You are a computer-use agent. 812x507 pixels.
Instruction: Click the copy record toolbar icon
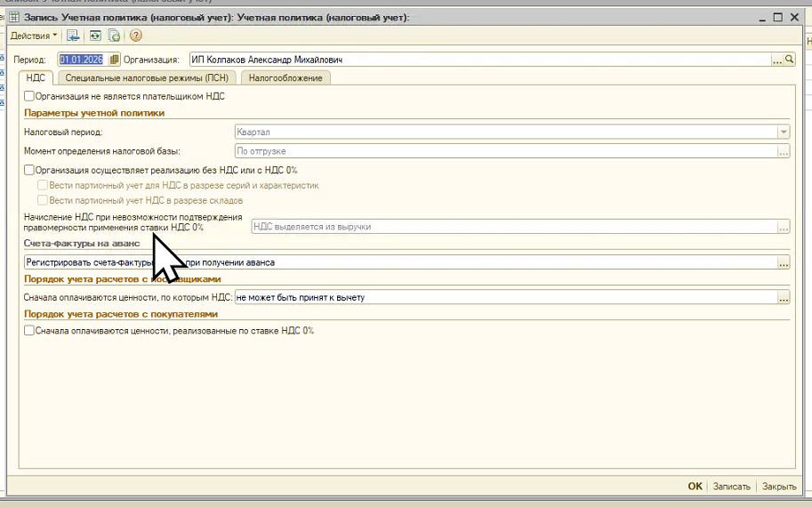pyautogui.click(x=115, y=36)
